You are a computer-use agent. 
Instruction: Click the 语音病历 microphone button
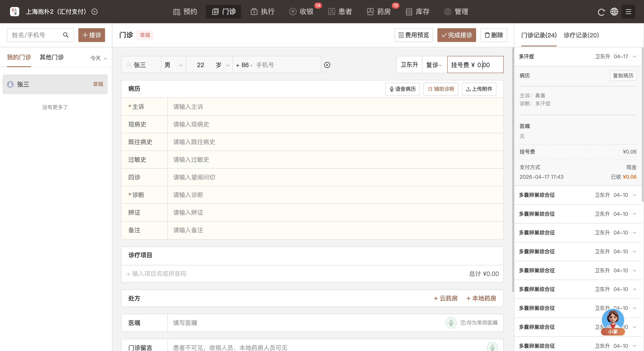pyautogui.click(x=402, y=89)
